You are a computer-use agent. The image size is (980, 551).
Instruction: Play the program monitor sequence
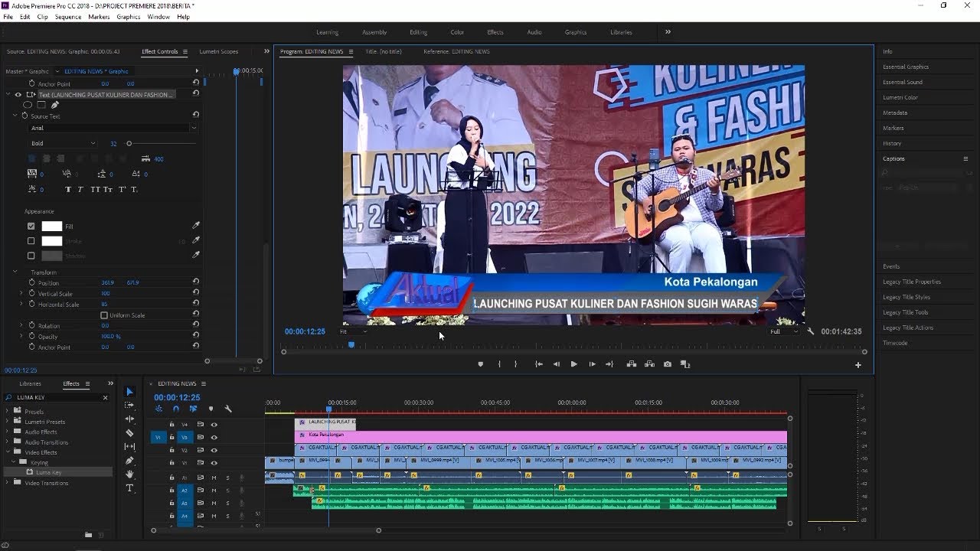coord(573,364)
